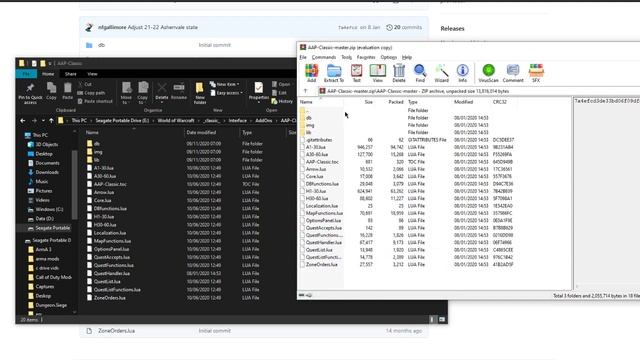Click World of Warcraft in Explorer breadcrumb

(x=176, y=120)
